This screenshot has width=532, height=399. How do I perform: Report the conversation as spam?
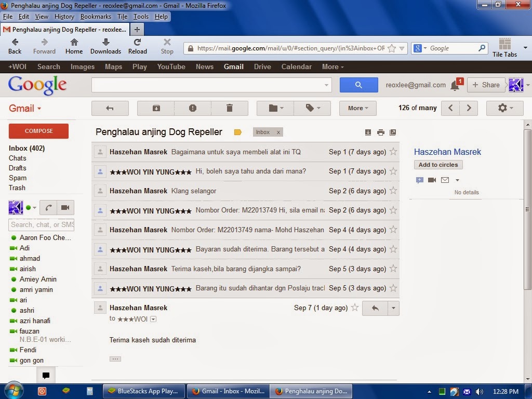click(x=193, y=108)
